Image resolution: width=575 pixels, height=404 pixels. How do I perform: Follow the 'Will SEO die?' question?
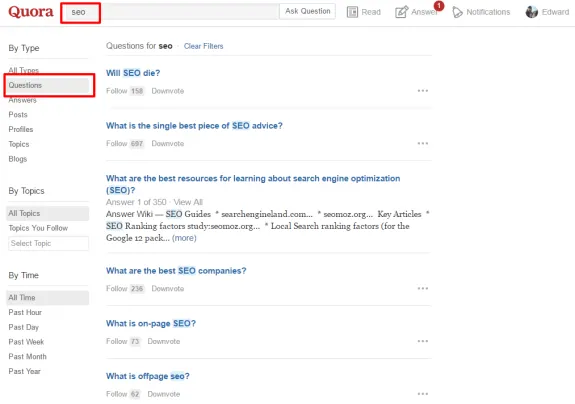[117, 91]
